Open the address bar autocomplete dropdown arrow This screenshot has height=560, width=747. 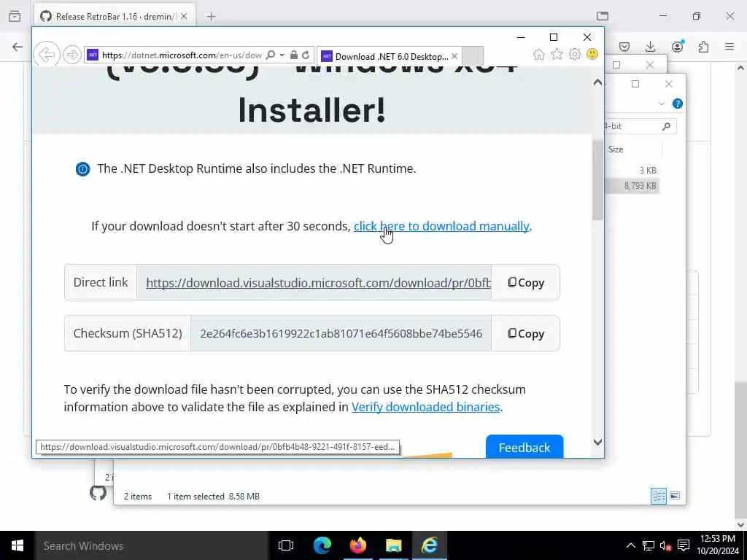click(x=282, y=55)
